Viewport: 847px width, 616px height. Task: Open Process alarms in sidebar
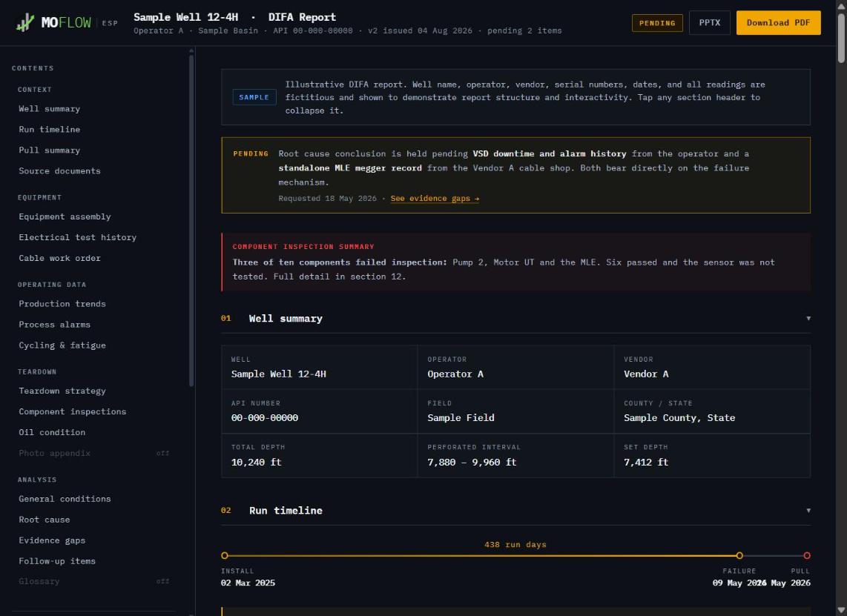[55, 325]
